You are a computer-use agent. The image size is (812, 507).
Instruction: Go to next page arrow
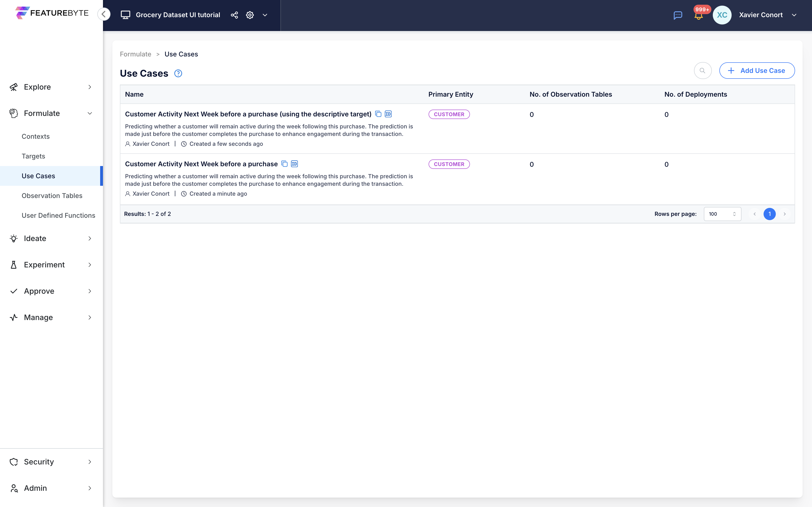pyautogui.click(x=784, y=214)
